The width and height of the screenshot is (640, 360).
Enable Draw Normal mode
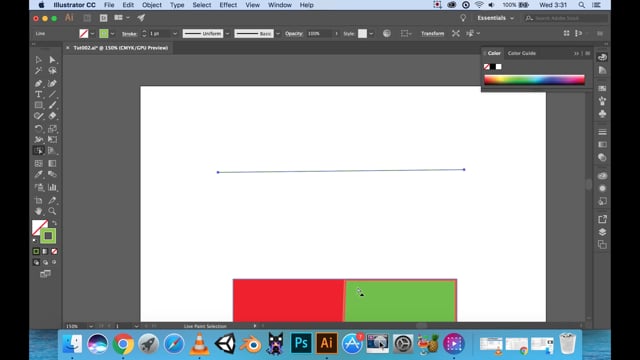pyautogui.click(x=36, y=262)
